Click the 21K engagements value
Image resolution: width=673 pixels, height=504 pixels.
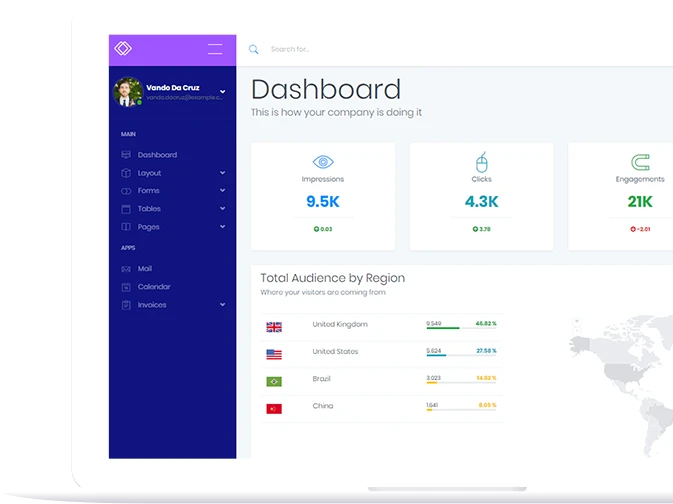(x=640, y=201)
